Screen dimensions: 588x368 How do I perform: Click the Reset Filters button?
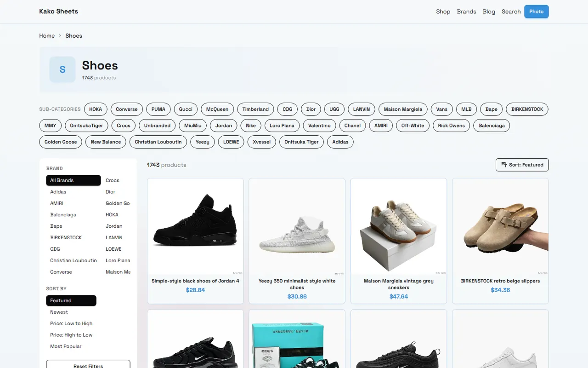(x=88, y=366)
